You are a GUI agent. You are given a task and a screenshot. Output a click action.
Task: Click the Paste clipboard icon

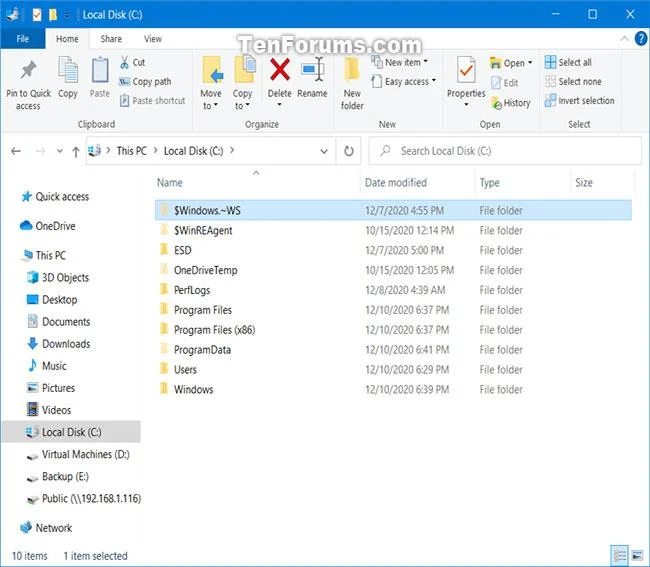(x=100, y=70)
